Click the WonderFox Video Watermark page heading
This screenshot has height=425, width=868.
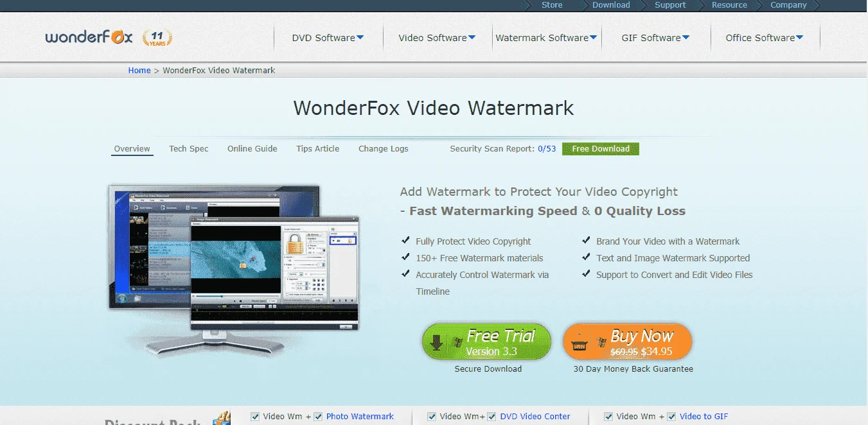(434, 108)
